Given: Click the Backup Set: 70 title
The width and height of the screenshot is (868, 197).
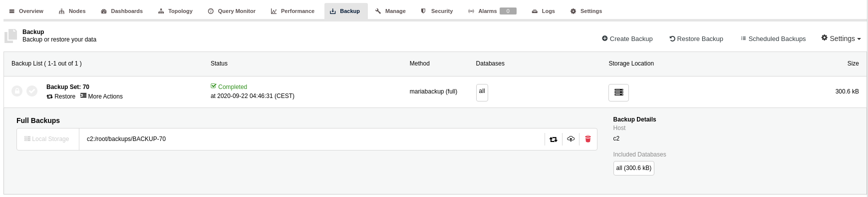Looking at the screenshot, I should tap(68, 87).
